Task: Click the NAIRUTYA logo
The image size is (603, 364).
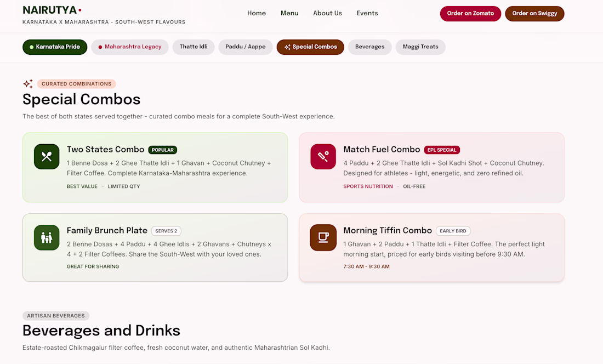Action: click(x=52, y=10)
